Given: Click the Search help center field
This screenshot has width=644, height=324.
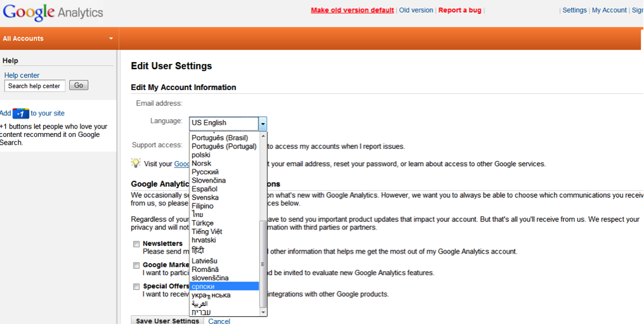Looking at the screenshot, I should coord(35,86).
